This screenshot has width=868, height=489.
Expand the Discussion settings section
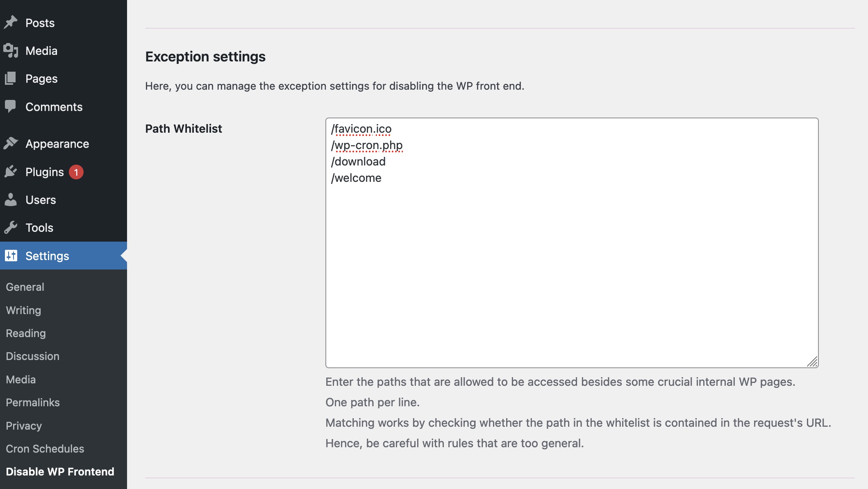[32, 356]
